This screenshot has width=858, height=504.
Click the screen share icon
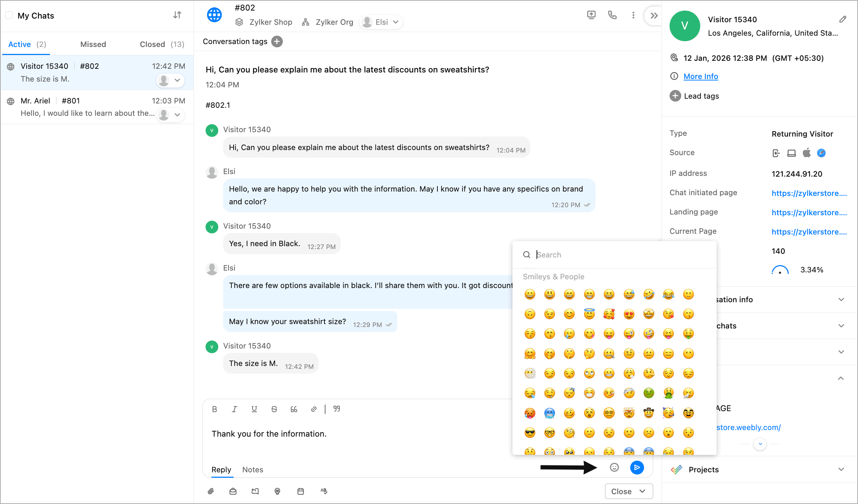pos(591,15)
